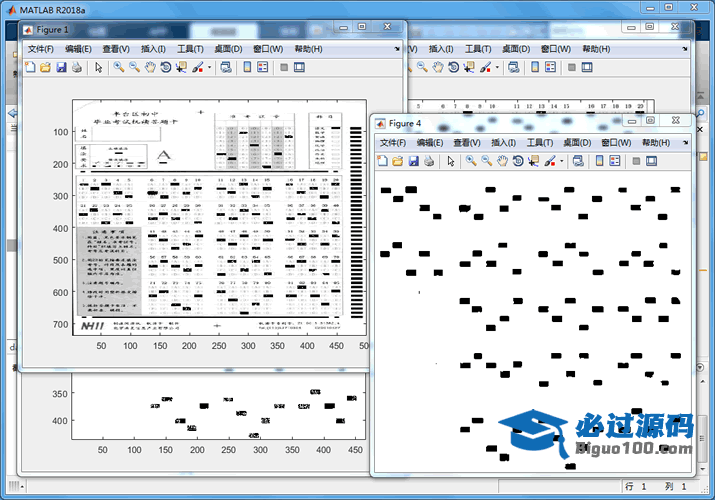Expand brush color dropdown arrow in Figure 4

pos(561,161)
